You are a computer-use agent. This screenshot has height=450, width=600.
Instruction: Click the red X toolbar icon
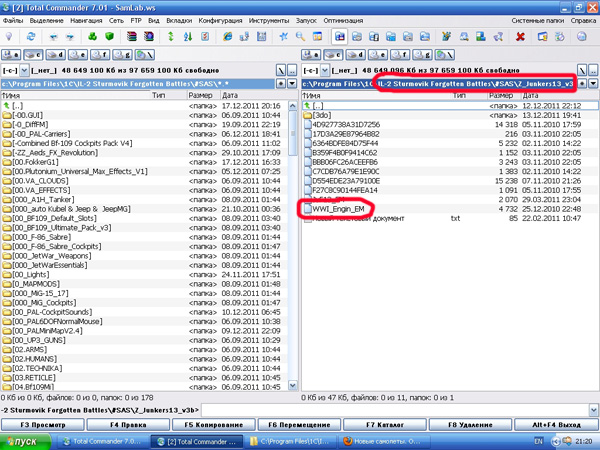(x=520, y=37)
